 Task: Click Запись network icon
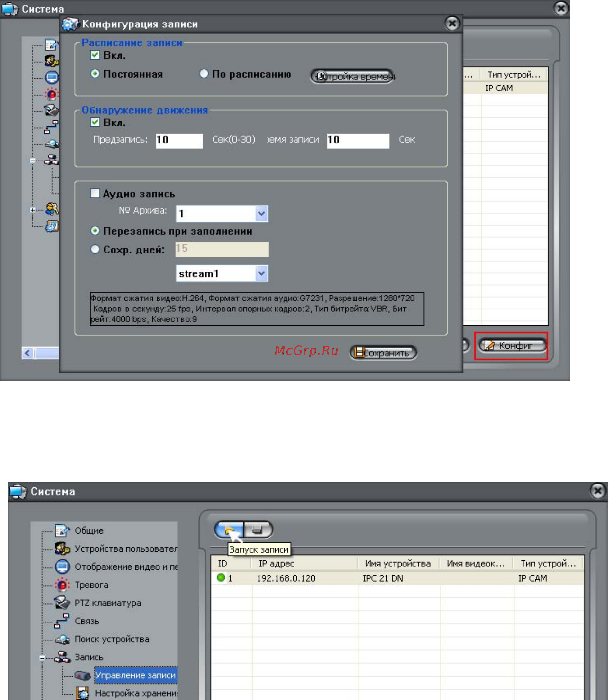[x=62, y=657]
